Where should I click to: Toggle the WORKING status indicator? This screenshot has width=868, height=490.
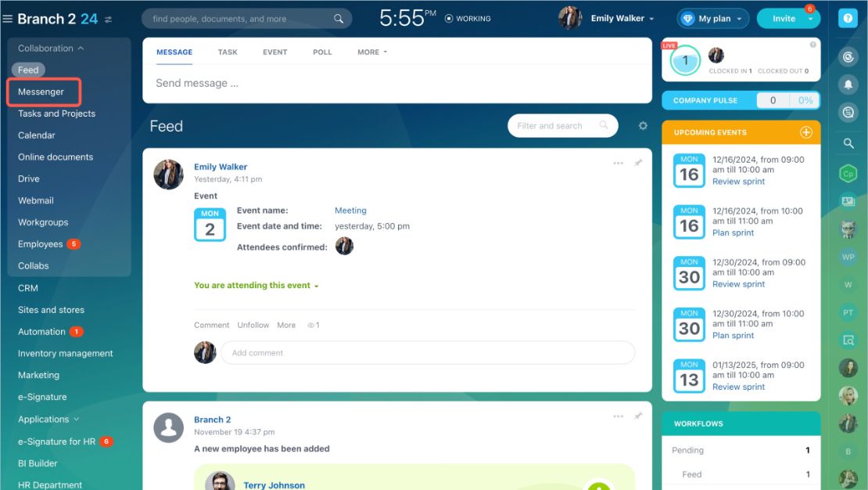coord(468,19)
